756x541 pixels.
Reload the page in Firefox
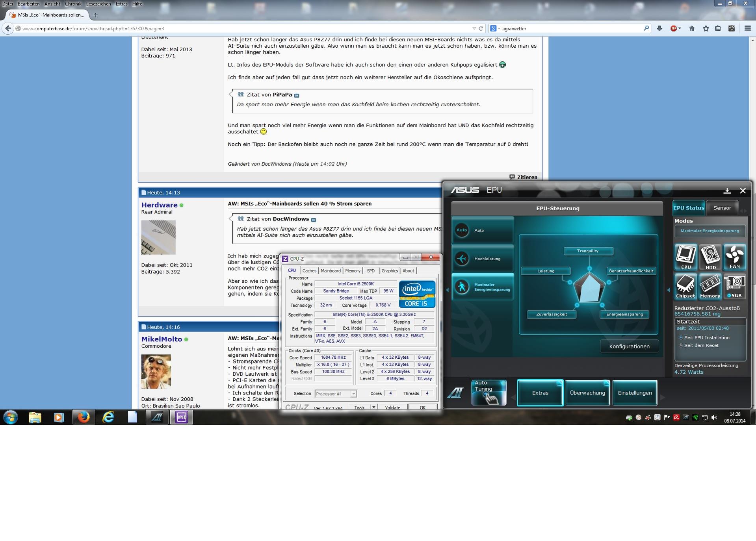point(481,28)
